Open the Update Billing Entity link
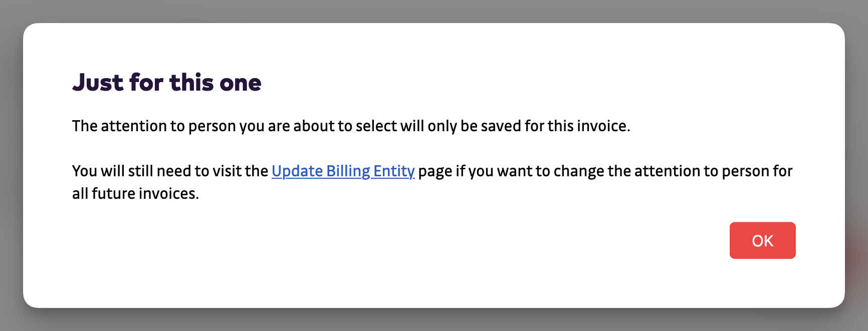Image resolution: width=868 pixels, height=331 pixels. tap(343, 171)
